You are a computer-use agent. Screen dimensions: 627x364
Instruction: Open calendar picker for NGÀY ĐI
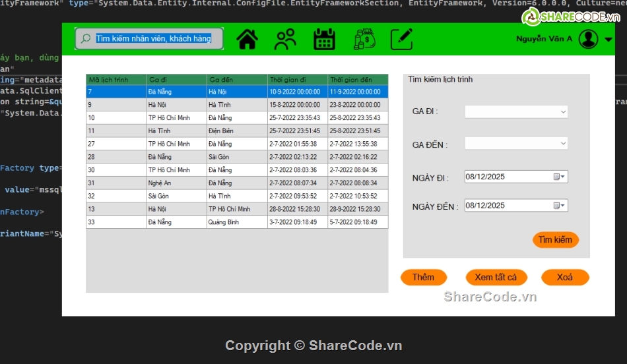coord(558,177)
